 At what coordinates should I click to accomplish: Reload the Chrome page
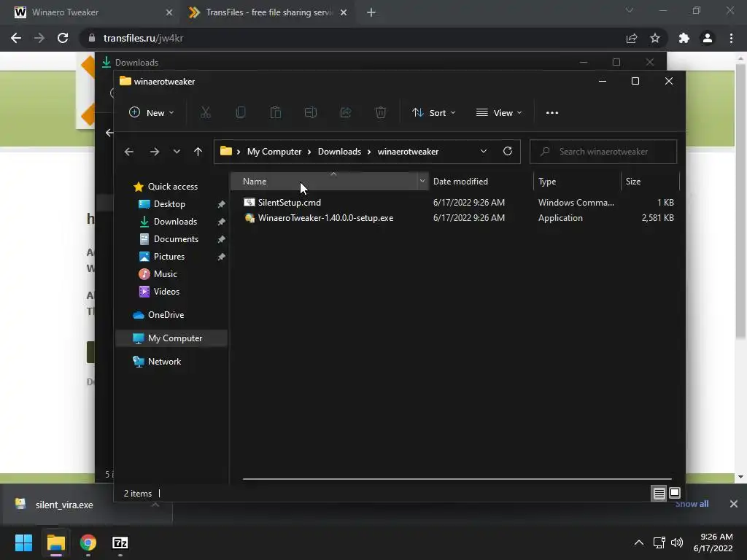(63, 38)
